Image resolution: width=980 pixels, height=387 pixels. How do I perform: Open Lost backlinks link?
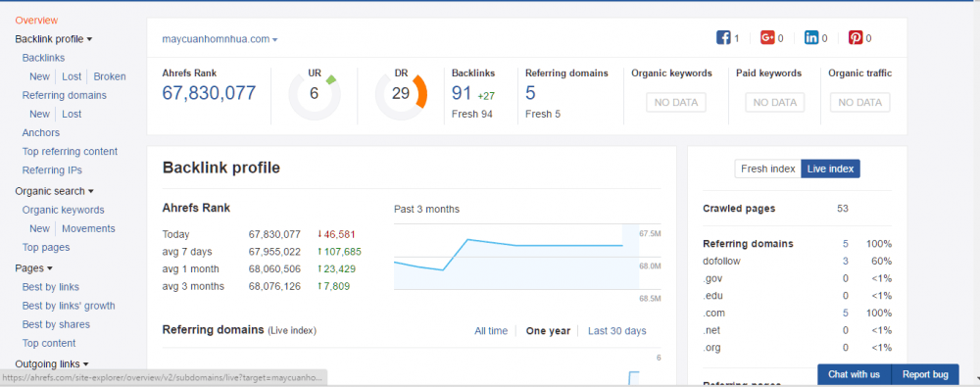coord(72,76)
